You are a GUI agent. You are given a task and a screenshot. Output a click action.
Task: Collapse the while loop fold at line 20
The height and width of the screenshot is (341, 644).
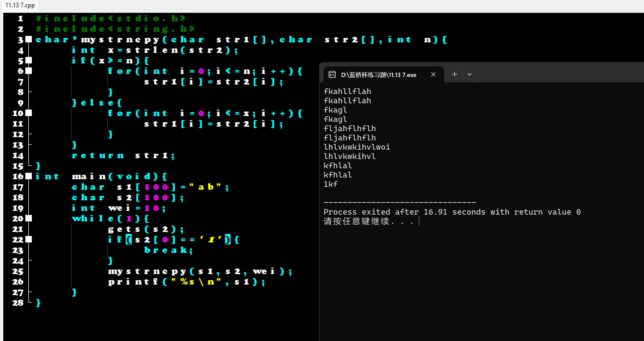coord(29,218)
